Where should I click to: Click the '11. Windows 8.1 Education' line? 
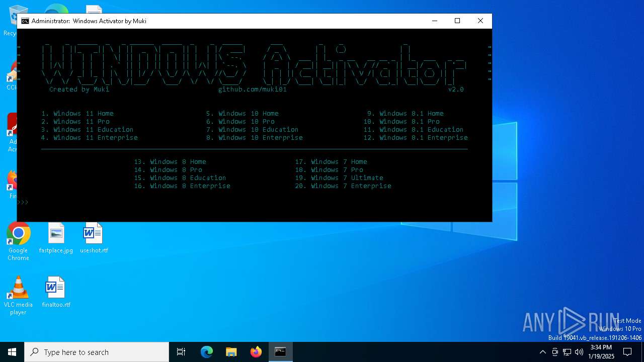(x=414, y=130)
